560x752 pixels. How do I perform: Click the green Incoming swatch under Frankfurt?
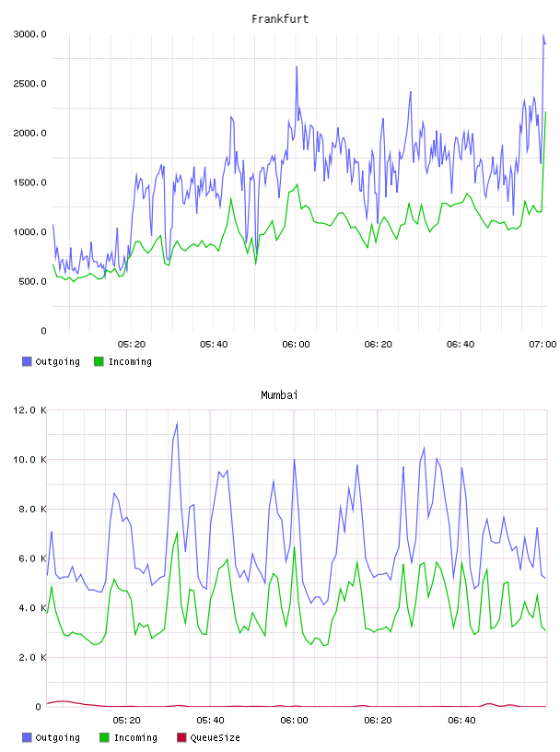pos(99,361)
